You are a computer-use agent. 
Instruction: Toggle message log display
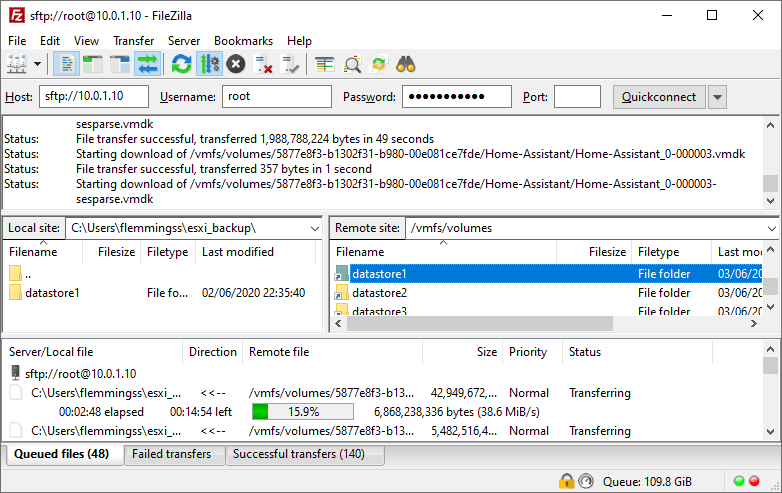click(66, 64)
